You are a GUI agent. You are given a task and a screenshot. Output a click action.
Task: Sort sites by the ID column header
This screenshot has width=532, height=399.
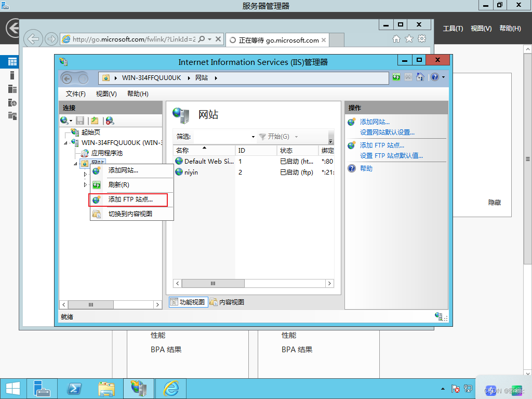point(256,150)
